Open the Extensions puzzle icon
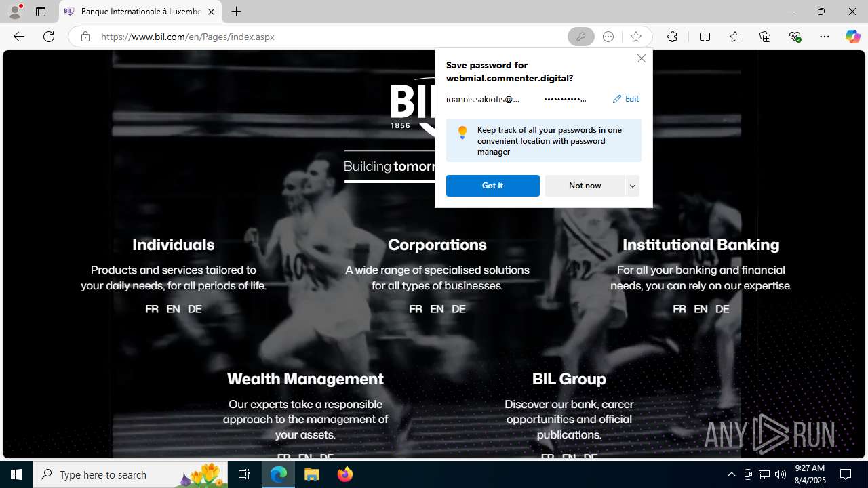The image size is (868, 488). point(672,37)
